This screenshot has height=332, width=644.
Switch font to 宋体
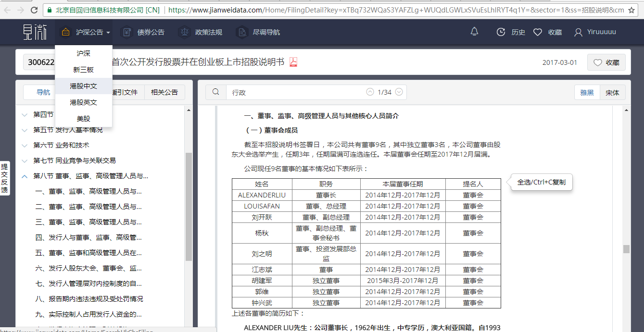point(612,93)
